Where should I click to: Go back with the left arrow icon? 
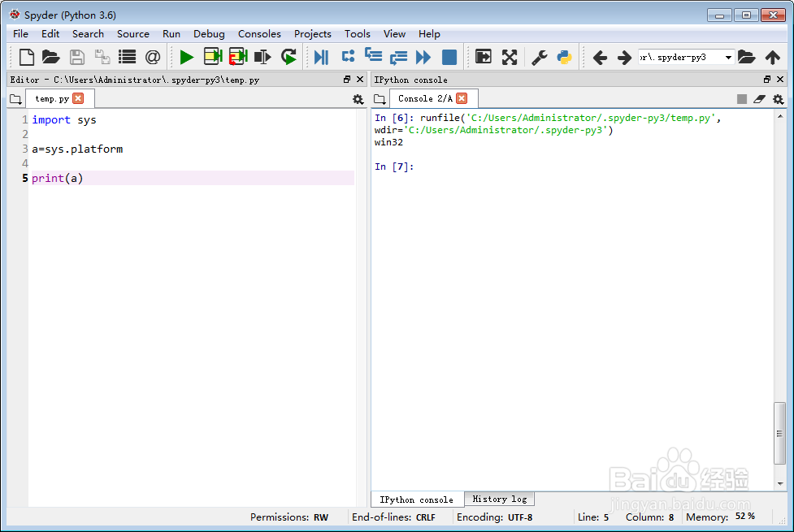600,57
